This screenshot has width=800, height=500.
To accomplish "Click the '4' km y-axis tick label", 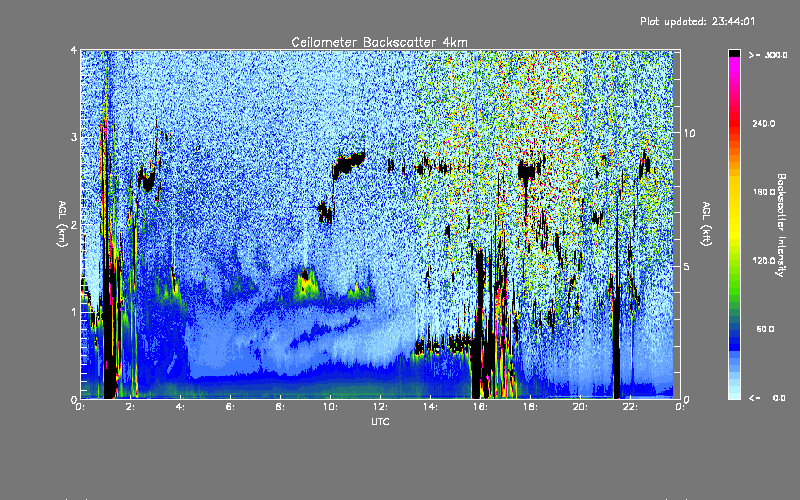I will (x=74, y=50).
